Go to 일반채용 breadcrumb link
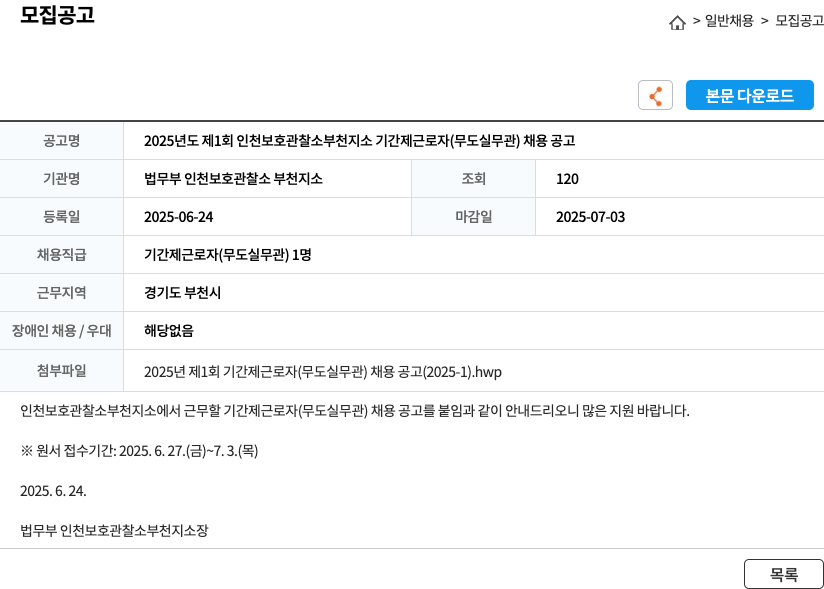This screenshot has height=589, width=824. pyautogui.click(x=729, y=20)
